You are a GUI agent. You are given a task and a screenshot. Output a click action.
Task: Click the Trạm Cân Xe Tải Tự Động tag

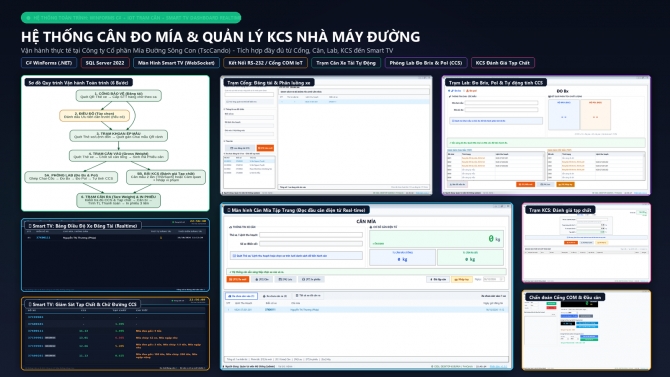346,63
